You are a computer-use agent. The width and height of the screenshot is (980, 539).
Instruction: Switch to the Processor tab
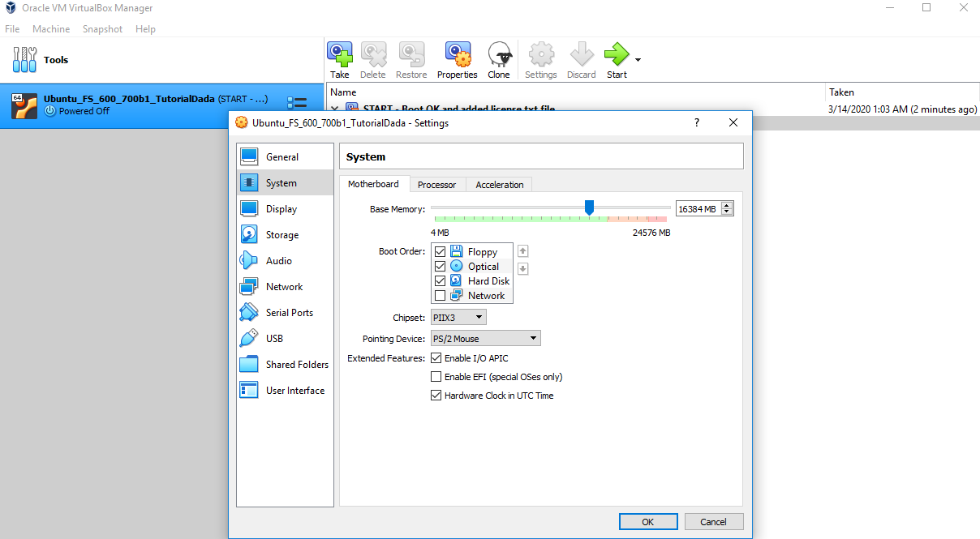point(436,185)
